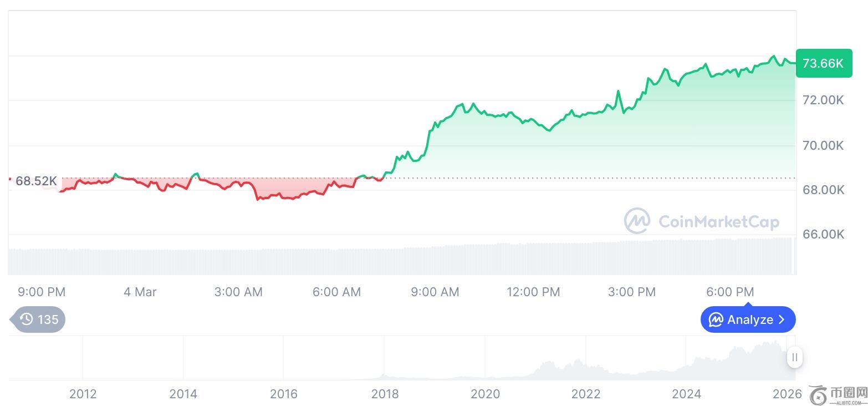Click the green 73.66K price label
Screen dimensions: 868x406
point(823,63)
